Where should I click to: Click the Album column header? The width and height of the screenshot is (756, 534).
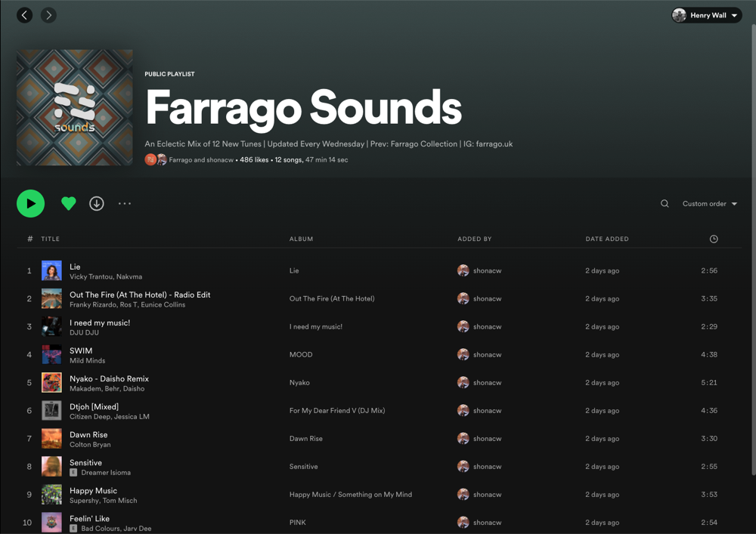(x=301, y=239)
